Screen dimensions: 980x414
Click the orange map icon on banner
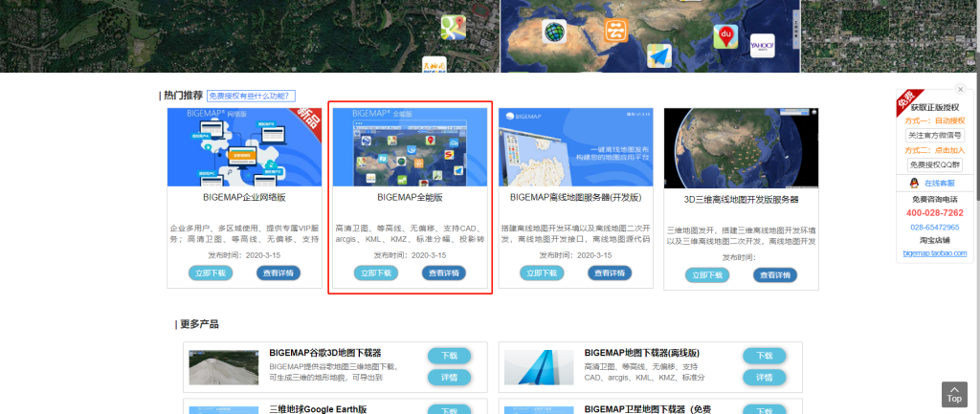[x=616, y=30]
